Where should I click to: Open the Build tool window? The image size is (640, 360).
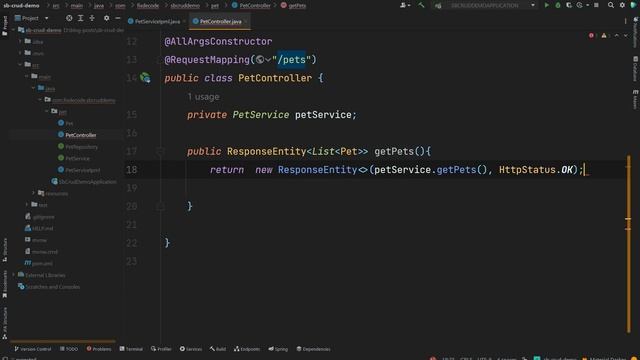click(218, 349)
